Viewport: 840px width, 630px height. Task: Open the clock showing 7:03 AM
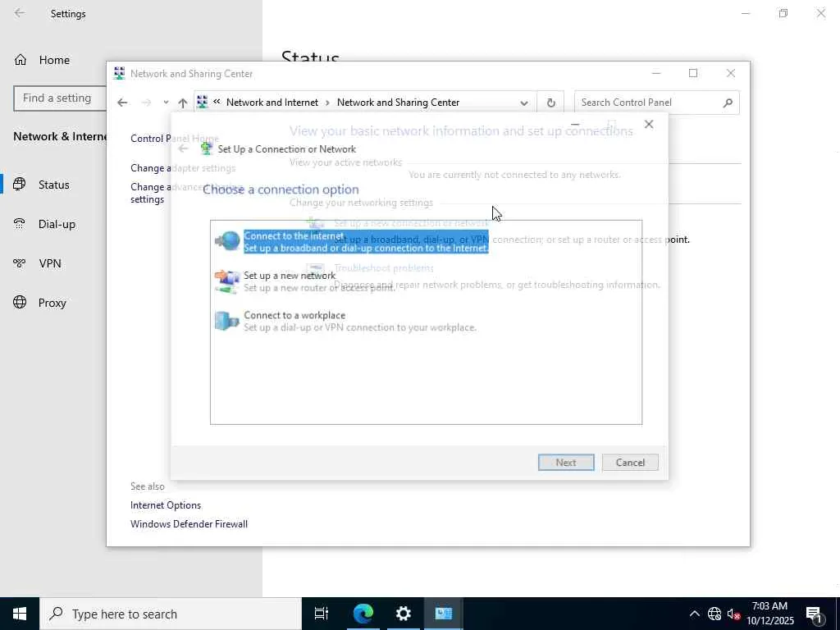(x=769, y=614)
